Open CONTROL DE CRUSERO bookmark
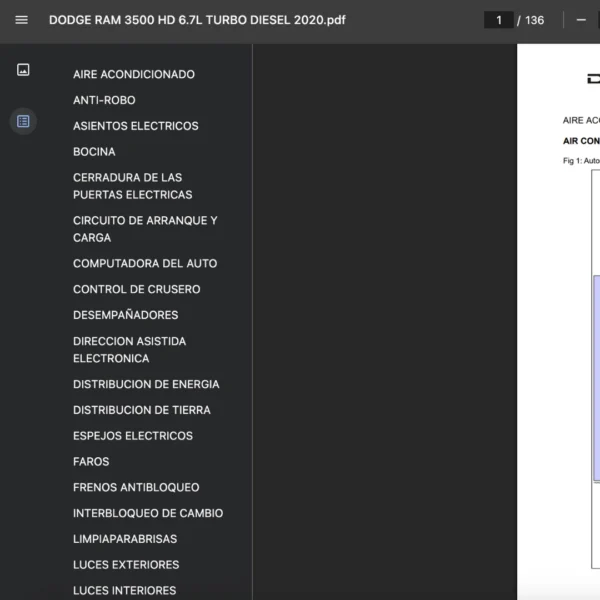The height and width of the screenshot is (600, 600). coord(136,290)
